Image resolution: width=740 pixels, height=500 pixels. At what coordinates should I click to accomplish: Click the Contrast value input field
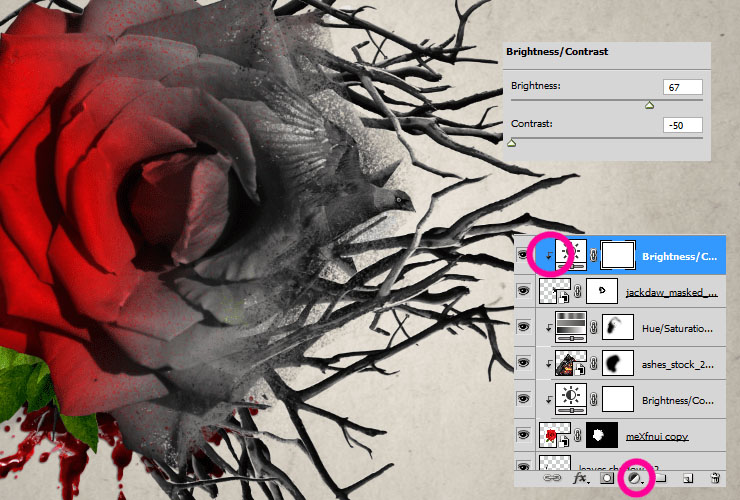coord(682,126)
